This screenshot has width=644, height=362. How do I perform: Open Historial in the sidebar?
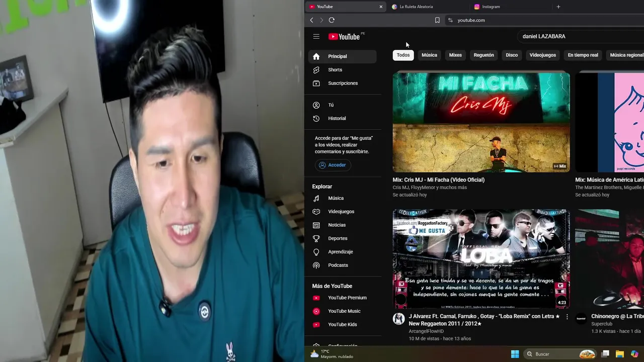[342, 118]
